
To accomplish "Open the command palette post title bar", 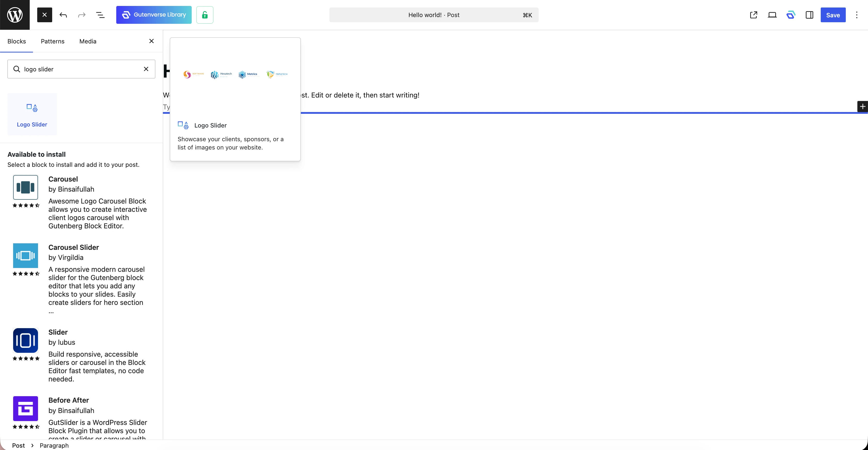I will (434, 15).
